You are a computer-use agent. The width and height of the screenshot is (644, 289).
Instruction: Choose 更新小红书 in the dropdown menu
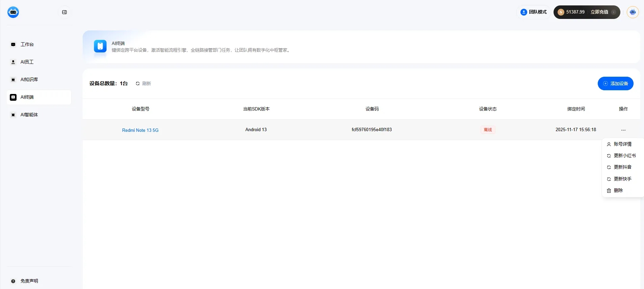click(624, 155)
